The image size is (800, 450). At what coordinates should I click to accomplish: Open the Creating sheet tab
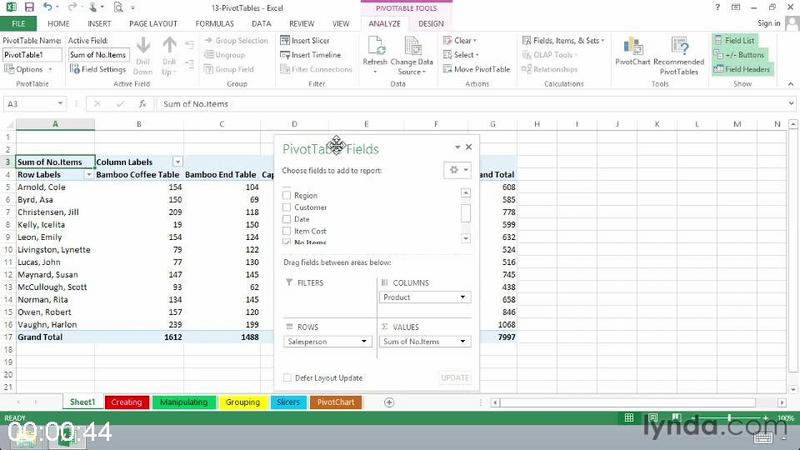tap(127, 402)
